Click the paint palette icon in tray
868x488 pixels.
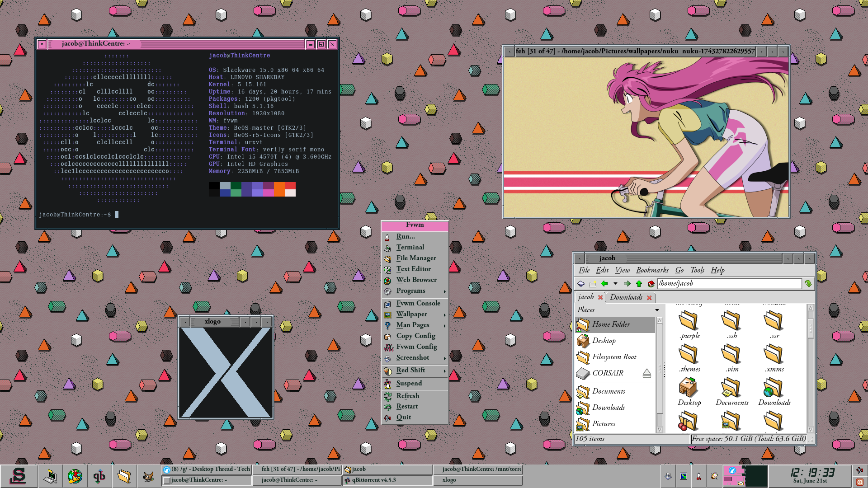(x=714, y=476)
